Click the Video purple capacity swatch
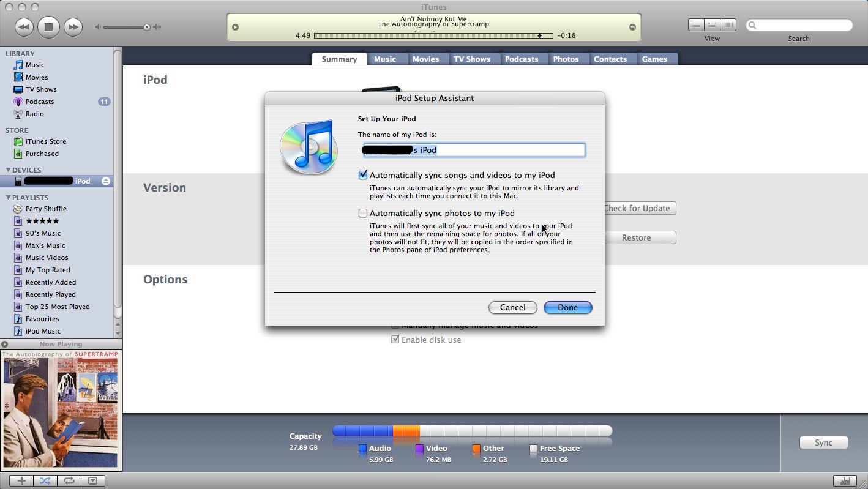868x489 pixels. 419,449
